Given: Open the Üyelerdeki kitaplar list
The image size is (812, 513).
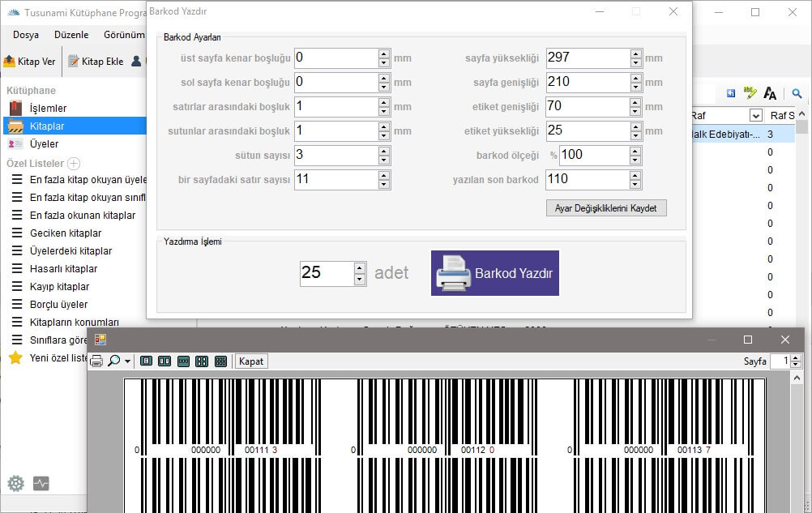Looking at the screenshot, I should tap(71, 251).
